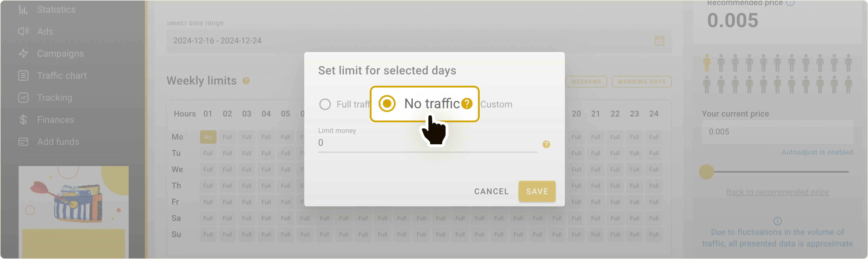Image resolution: width=868 pixels, height=259 pixels.
Task: Click the current price slider handle
Action: tap(706, 172)
